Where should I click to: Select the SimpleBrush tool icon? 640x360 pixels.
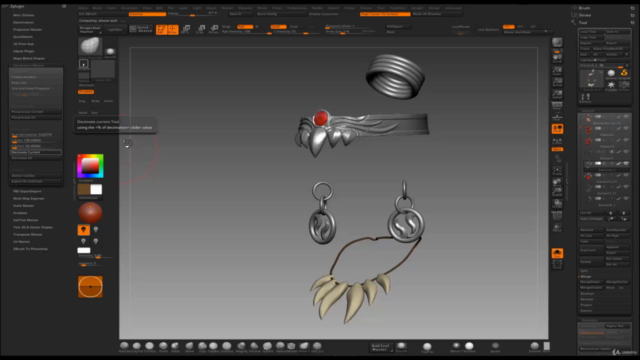[x=624, y=73]
